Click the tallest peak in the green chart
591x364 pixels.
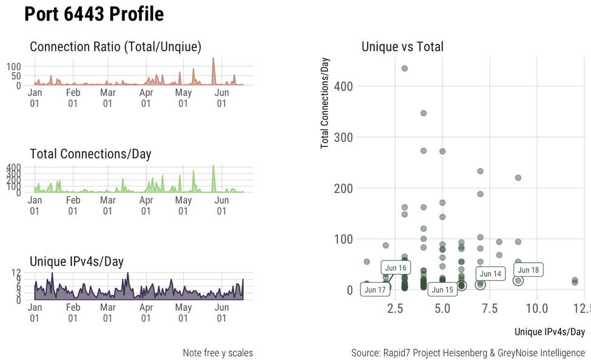coord(214,166)
